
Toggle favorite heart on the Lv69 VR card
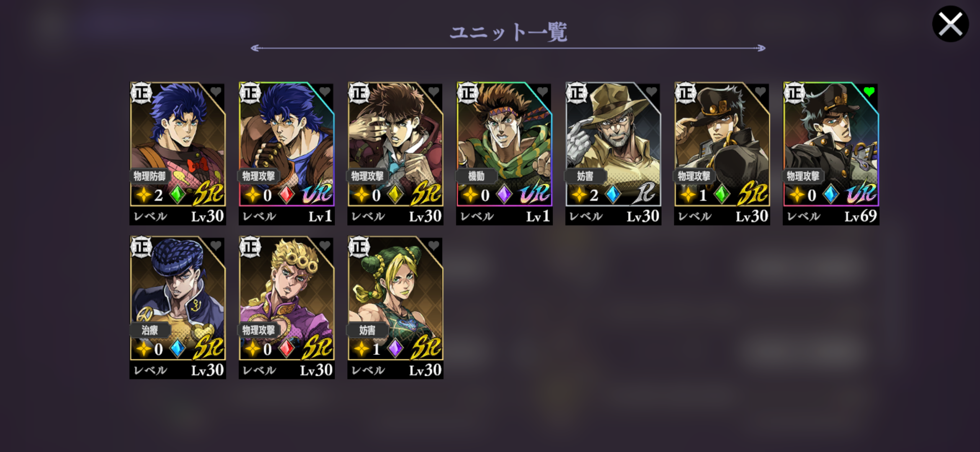point(869,92)
